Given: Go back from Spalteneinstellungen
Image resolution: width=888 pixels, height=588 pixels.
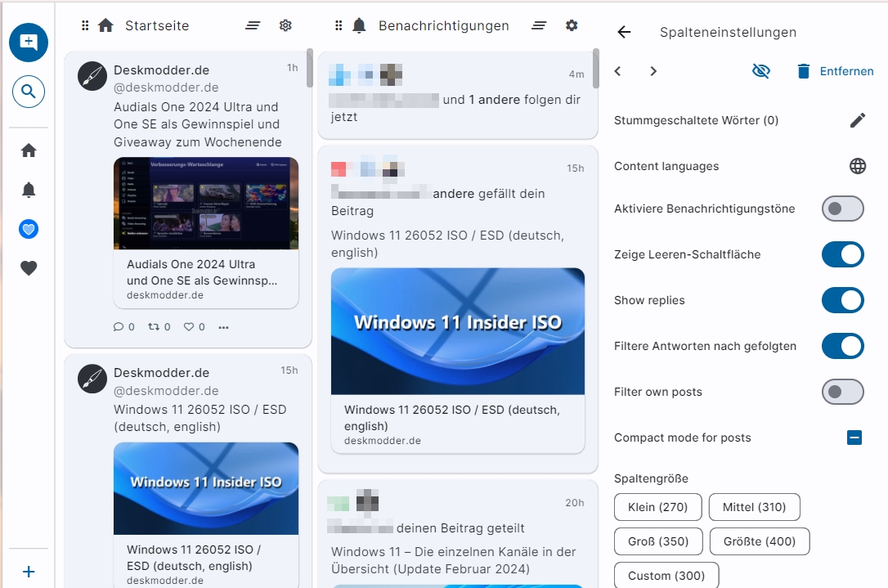Looking at the screenshot, I should (x=624, y=32).
